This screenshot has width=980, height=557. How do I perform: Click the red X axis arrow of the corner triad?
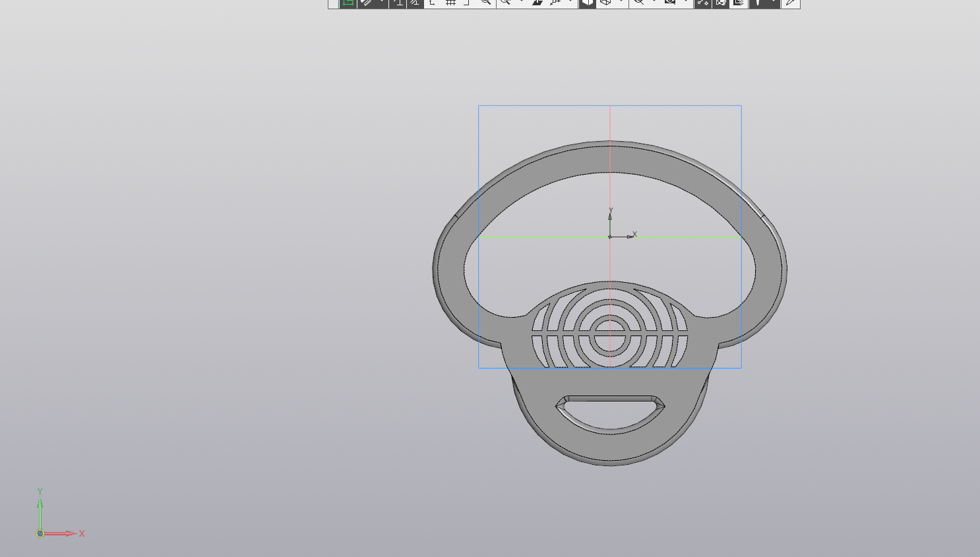tap(61, 533)
